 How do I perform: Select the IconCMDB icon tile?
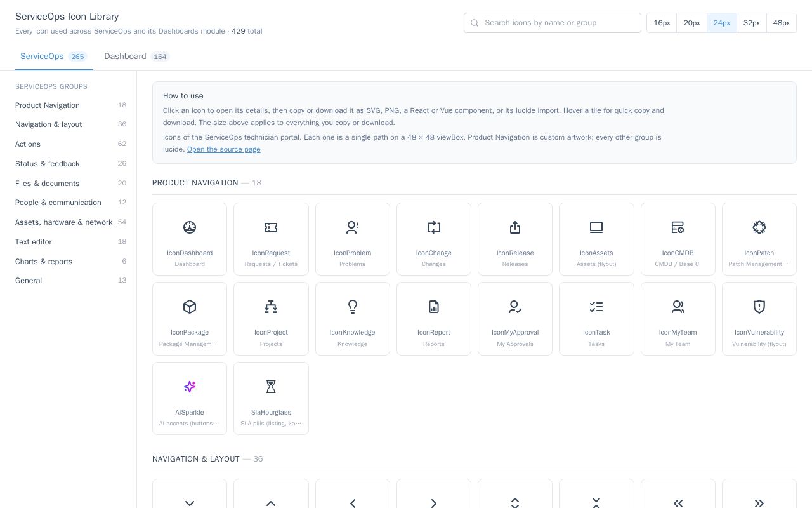tap(678, 239)
